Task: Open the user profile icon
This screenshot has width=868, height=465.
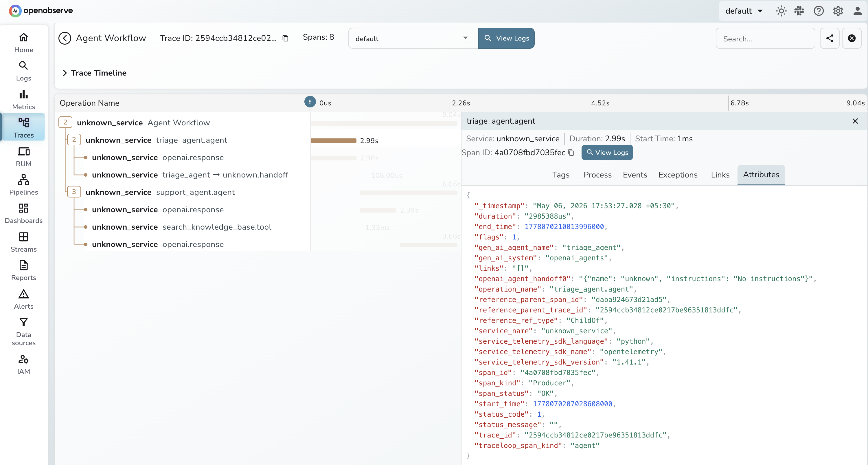Action: click(858, 11)
